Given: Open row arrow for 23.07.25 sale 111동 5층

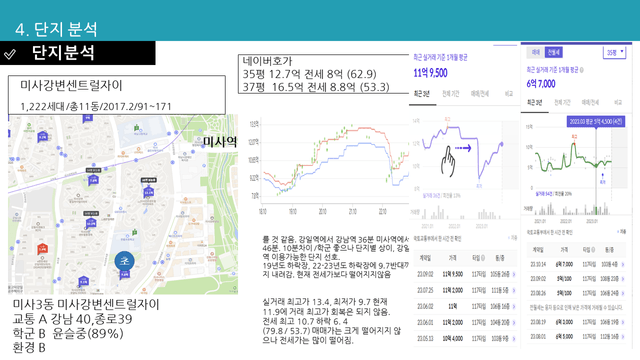Looking at the screenshot, I should coord(513,291).
